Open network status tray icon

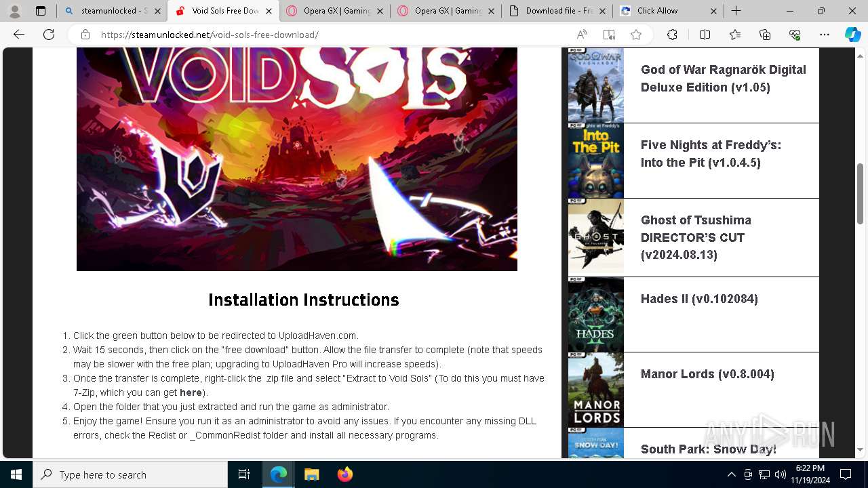(764, 474)
